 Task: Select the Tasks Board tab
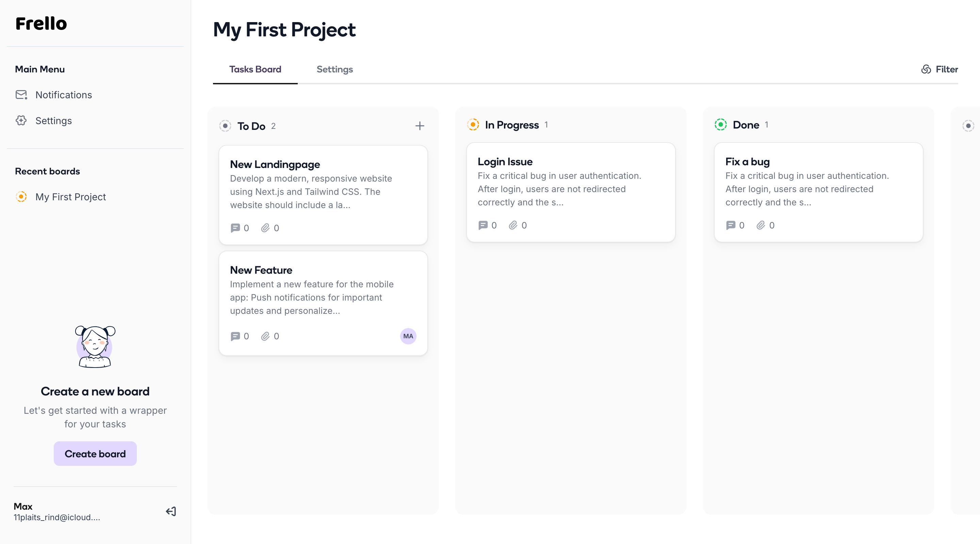click(x=255, y=69)
